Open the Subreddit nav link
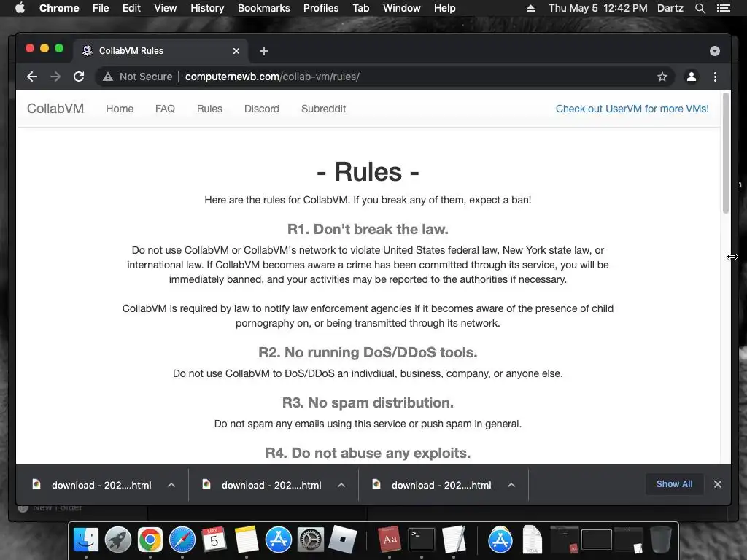Viewport: 747px width, 560px height. click(x=323, y=109)
